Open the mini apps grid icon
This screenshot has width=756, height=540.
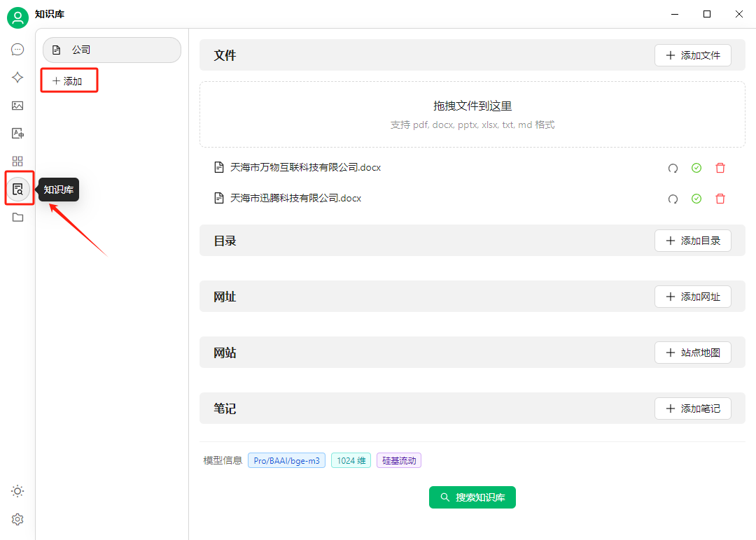[x=17, y=161]
